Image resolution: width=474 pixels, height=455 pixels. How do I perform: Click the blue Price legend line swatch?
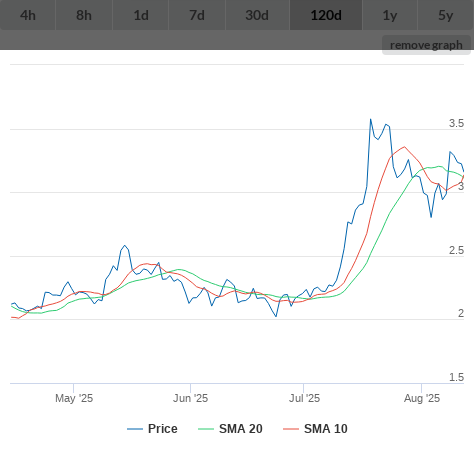point(135,429)
